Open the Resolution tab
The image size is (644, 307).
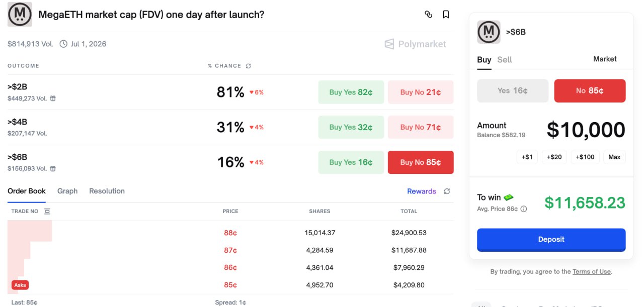coord(107,191)
